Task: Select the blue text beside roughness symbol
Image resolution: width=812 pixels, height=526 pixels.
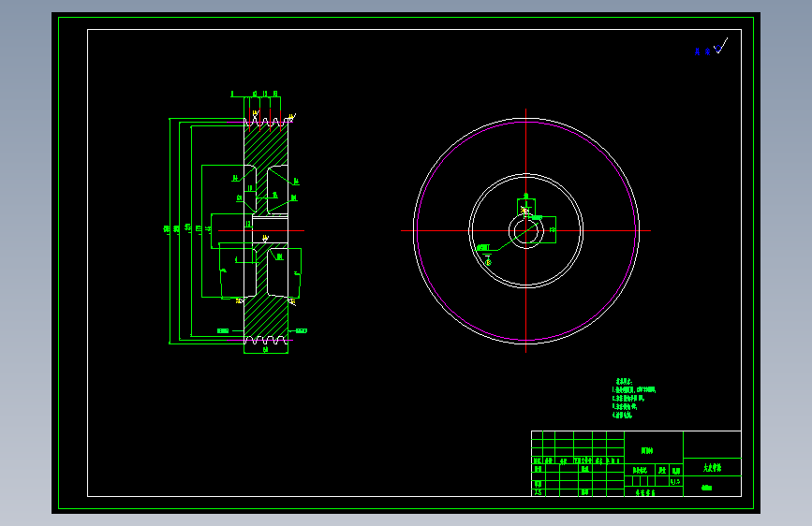Action: 702,51
